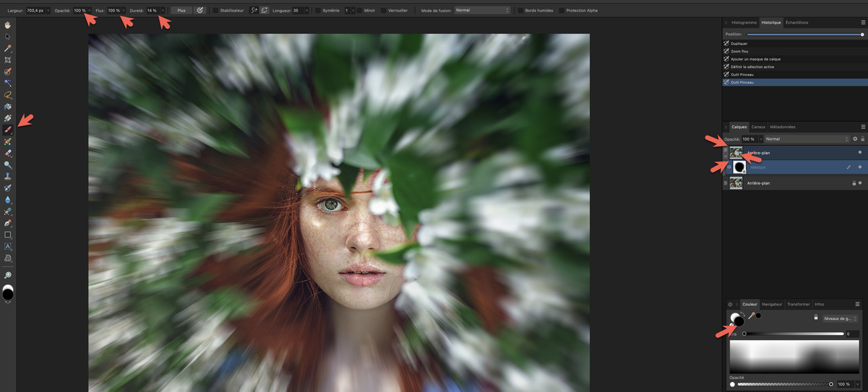Switch to the Métadonnées tab
This screenshot has width=868, height=392.
tap(783, 127)
